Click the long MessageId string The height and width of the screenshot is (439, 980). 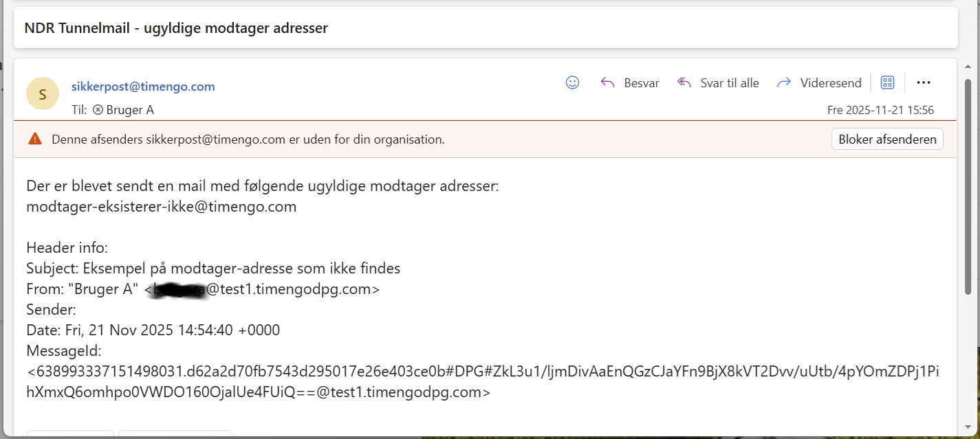481,372
